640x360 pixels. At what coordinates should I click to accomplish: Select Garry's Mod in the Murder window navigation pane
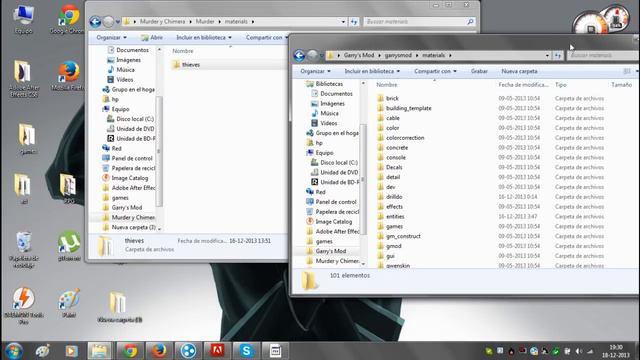[127, 207]
